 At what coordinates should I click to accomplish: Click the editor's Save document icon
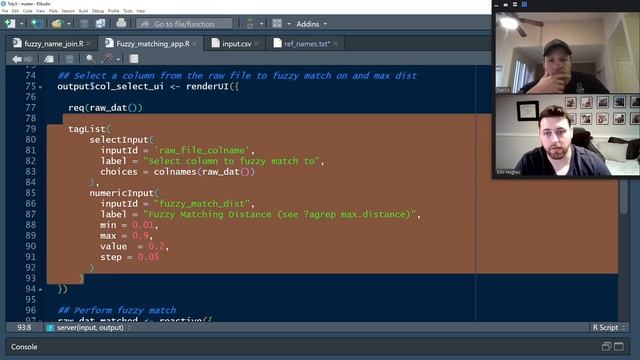[x=69, y=59]
